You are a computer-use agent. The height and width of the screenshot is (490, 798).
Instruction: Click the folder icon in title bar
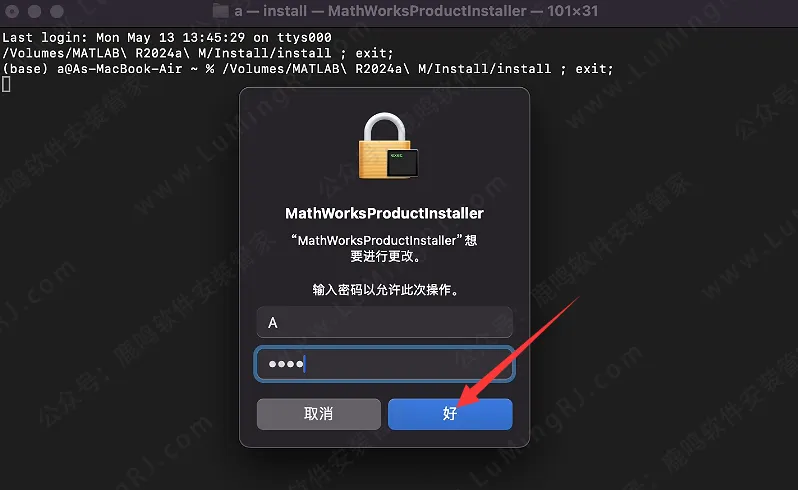(x=220, y=11)
